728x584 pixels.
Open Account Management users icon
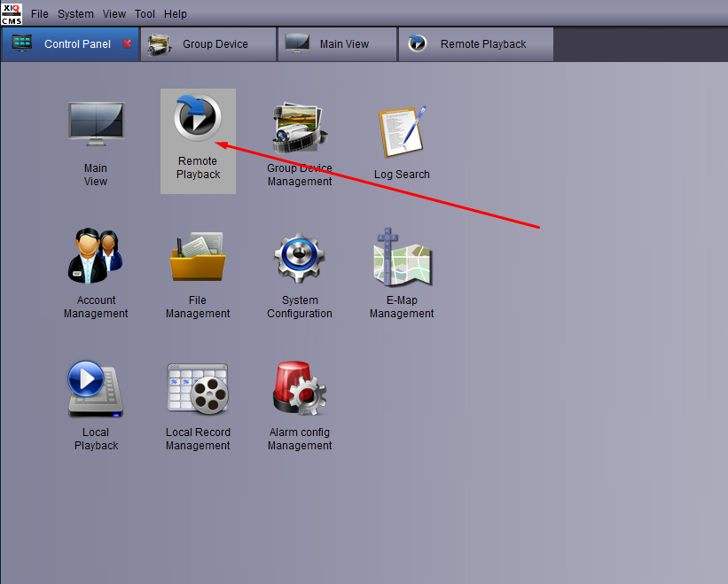tap(95, 255)
